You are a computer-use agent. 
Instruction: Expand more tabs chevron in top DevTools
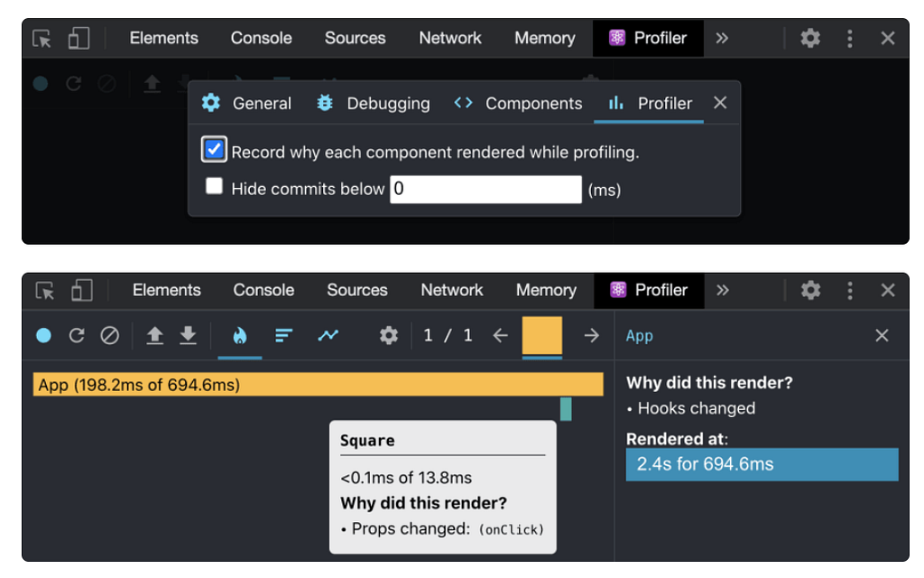tap(722, 38)
